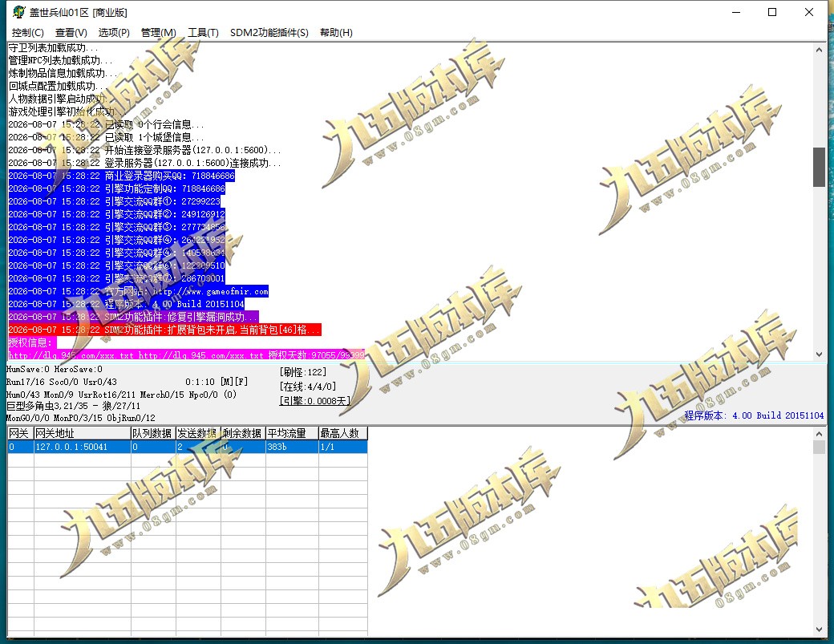Click the [在线:4/4/0] status label
834x644 pixels.
pos(308,387)
